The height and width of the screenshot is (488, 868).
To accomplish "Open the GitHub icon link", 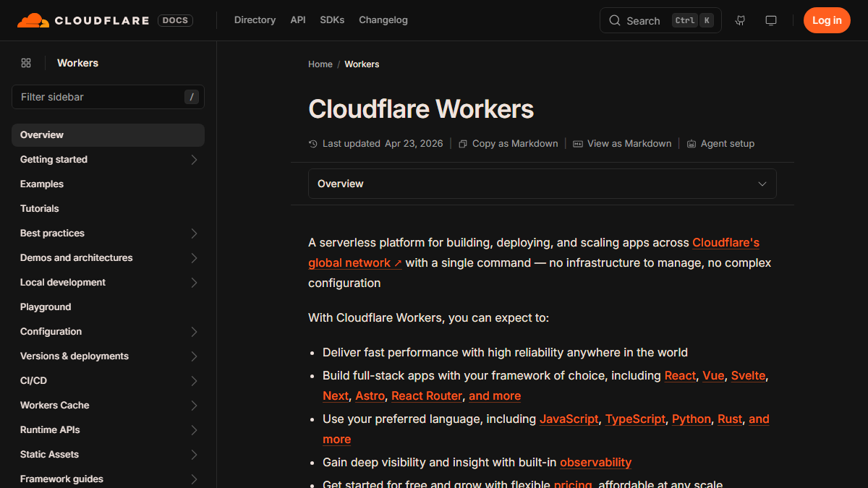I will pyautogui.click(x=740, y=20).
